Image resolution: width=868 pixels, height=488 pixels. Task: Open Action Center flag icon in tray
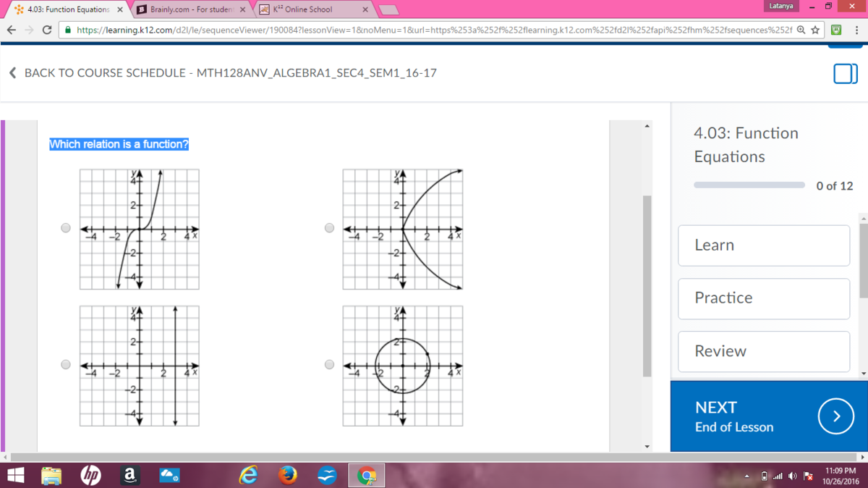click(x=807, y=476)
